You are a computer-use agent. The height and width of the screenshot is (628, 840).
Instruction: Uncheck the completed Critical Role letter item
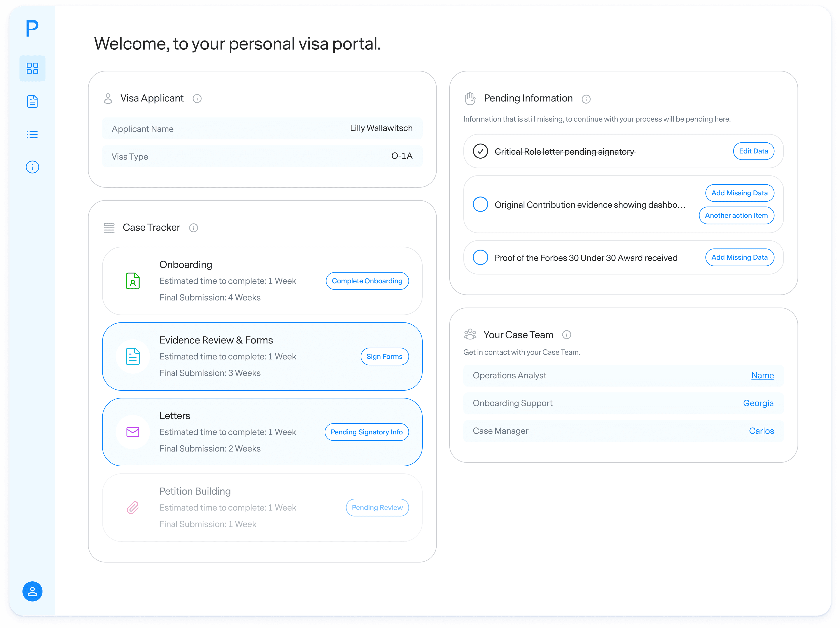pyautogui.click(x=481, y=151)
